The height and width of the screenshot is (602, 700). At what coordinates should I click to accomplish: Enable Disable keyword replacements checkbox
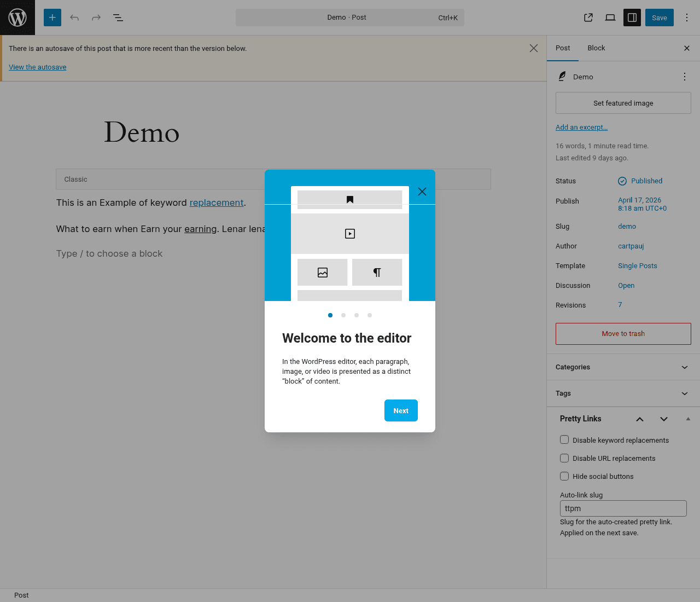point(564,439)
